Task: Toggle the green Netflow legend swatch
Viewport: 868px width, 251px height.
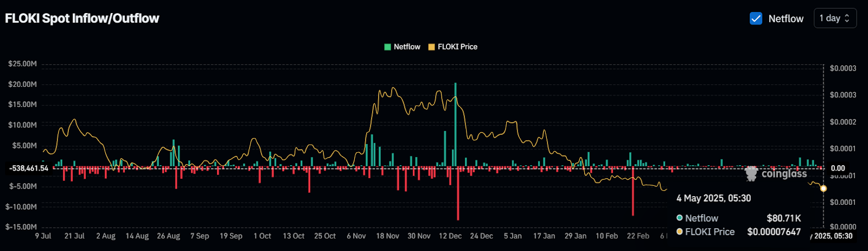Action: click(387, 47)
